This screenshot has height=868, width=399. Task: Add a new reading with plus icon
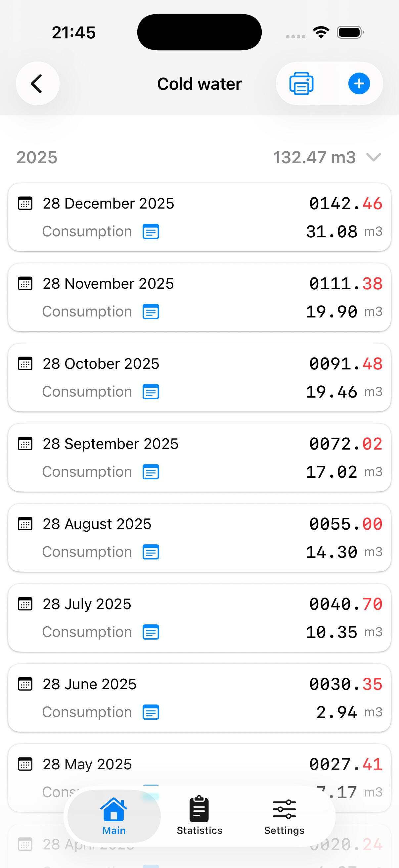(x=359, y=83)
